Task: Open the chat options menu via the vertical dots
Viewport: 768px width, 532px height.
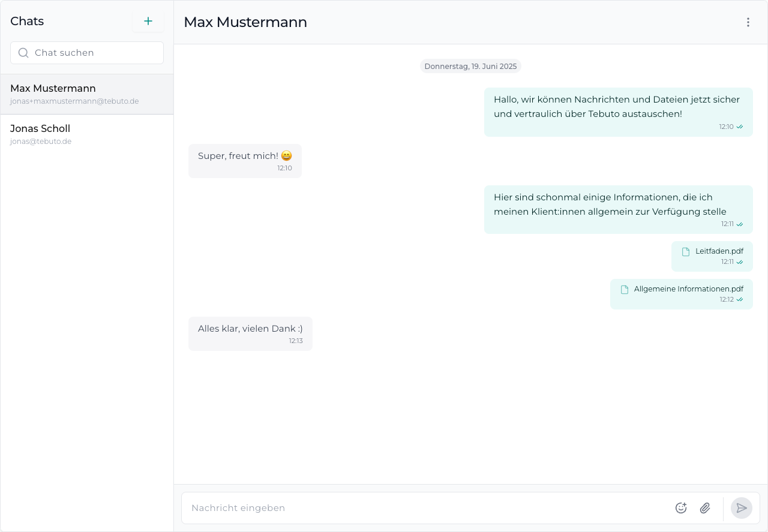Action: tap(748, 22)
